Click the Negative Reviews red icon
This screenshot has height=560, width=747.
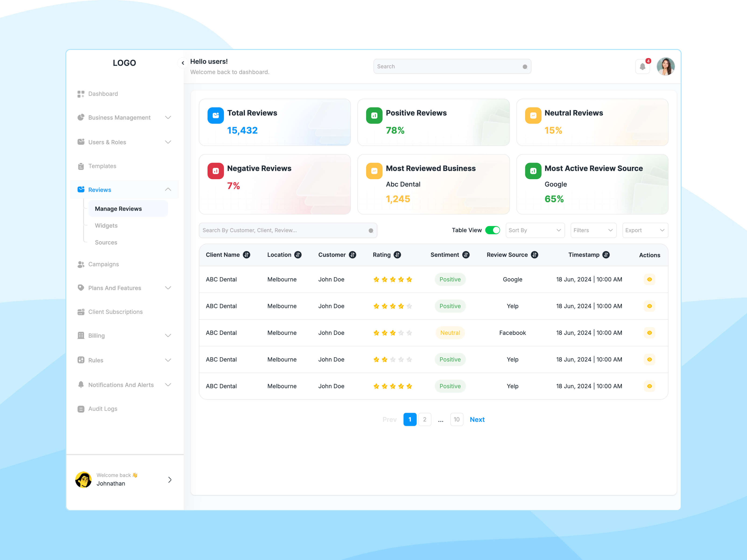[215, 171]
